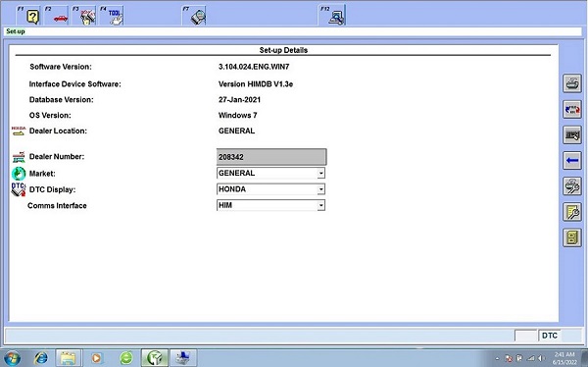The width and height of the screenshot is (588, 367).
Task: Launch Internet Explorer from taskbar
Action: pos(40,358)
